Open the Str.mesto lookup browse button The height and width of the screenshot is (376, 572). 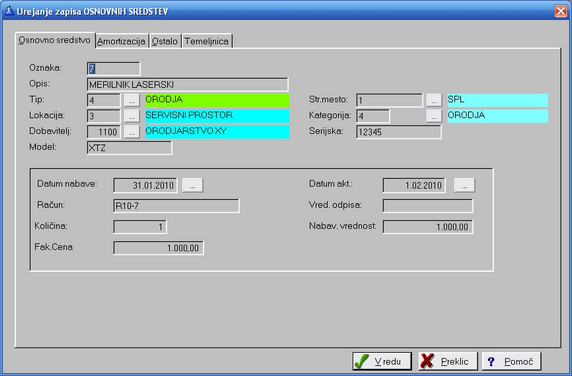(x=434, y=100)
